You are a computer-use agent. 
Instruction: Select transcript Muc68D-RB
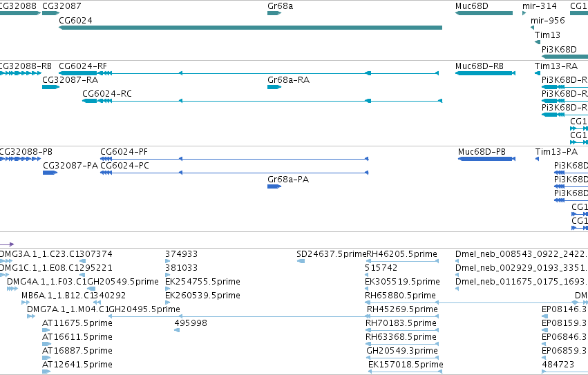[485, 73]
